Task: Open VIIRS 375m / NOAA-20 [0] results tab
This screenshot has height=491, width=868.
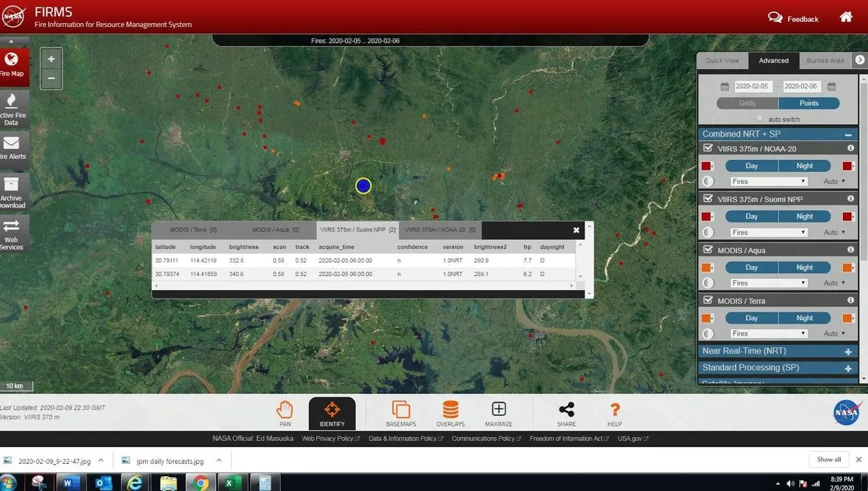Action: (440, 230)
